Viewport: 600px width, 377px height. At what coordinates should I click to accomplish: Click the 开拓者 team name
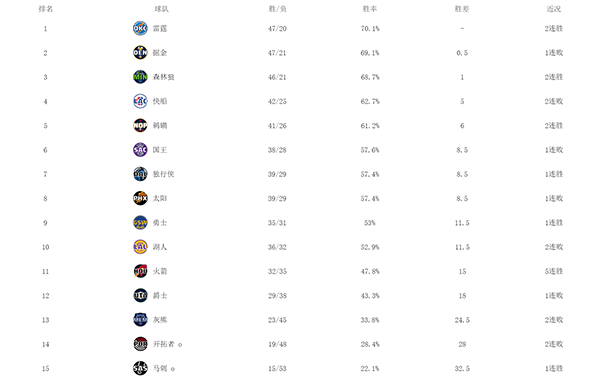tap(163, 344)
